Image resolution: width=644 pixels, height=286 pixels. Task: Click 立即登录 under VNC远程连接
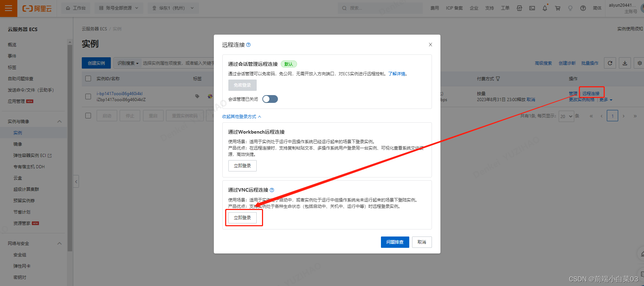[x=243, y=218]
